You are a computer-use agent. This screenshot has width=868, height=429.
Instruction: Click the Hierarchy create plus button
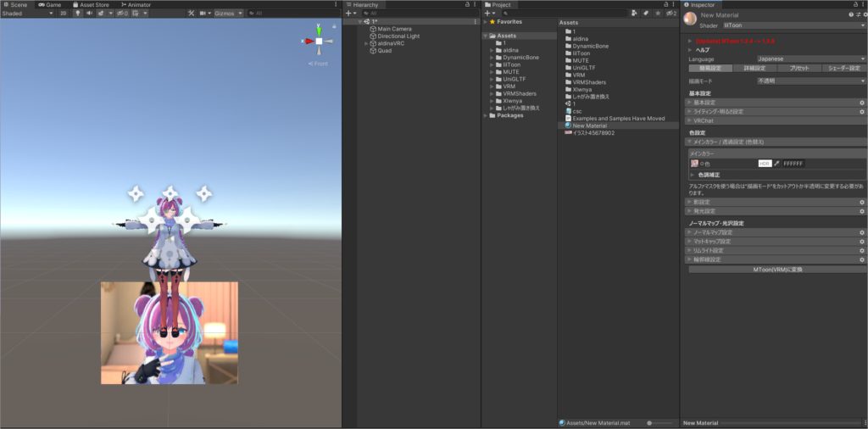pos(348,14)
